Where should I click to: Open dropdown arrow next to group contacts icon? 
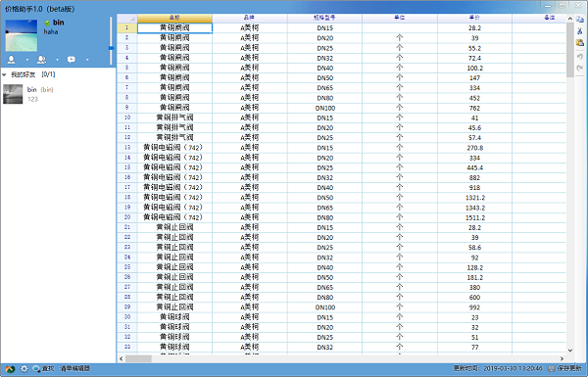pos(57,60)
